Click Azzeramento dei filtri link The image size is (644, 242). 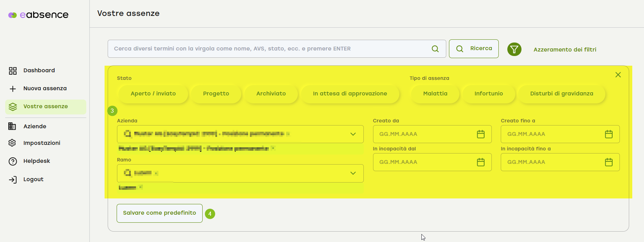coord(565,49)
